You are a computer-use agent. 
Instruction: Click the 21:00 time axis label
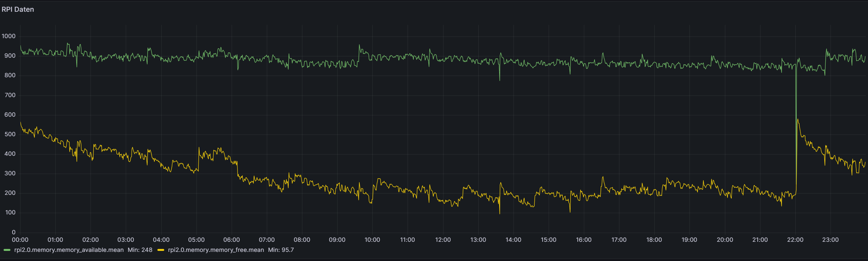pos(760,240)
